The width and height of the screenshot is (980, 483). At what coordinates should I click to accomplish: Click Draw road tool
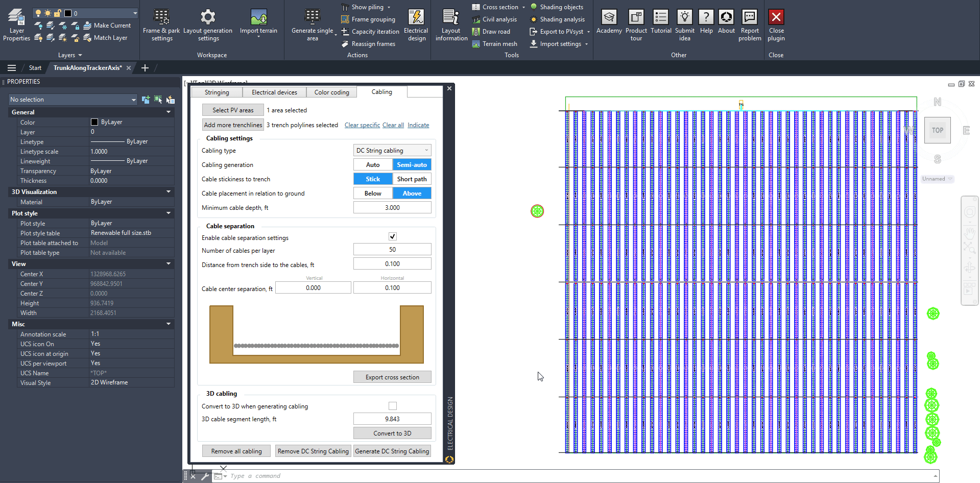[x=491, y=32]
